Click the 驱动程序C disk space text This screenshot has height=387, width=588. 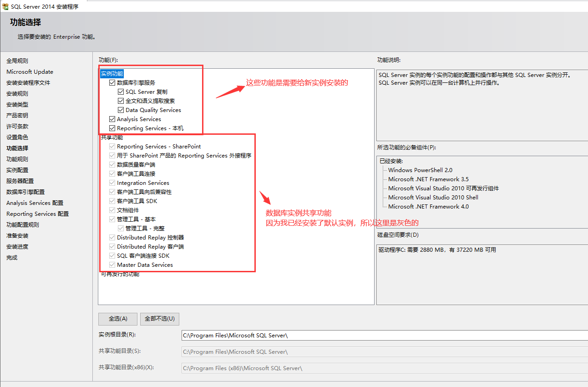coord(437,250)
